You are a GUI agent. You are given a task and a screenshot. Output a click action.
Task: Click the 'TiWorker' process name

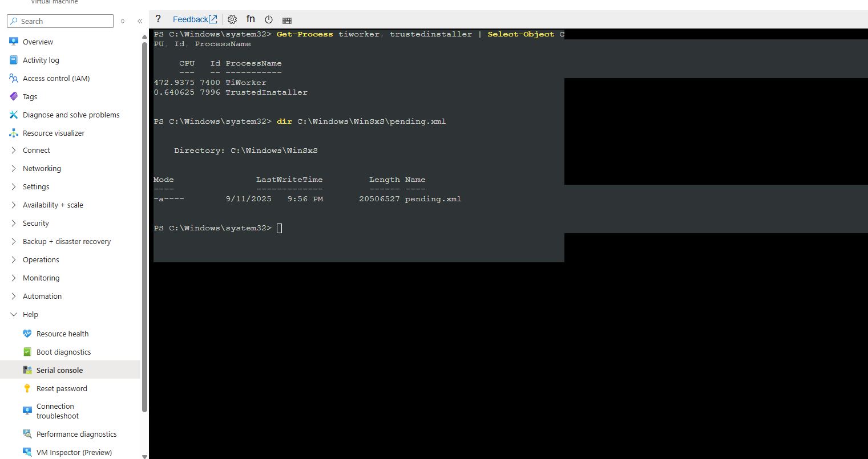pos(246,83)
